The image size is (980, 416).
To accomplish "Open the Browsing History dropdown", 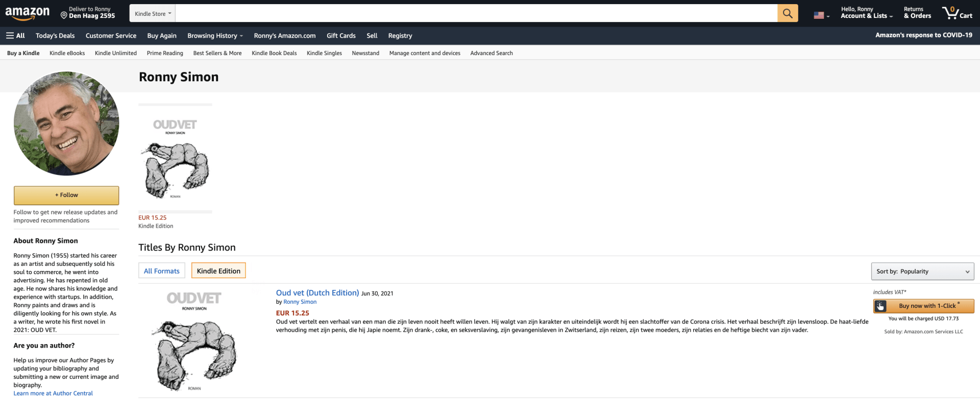I will (x=215, y=36).
